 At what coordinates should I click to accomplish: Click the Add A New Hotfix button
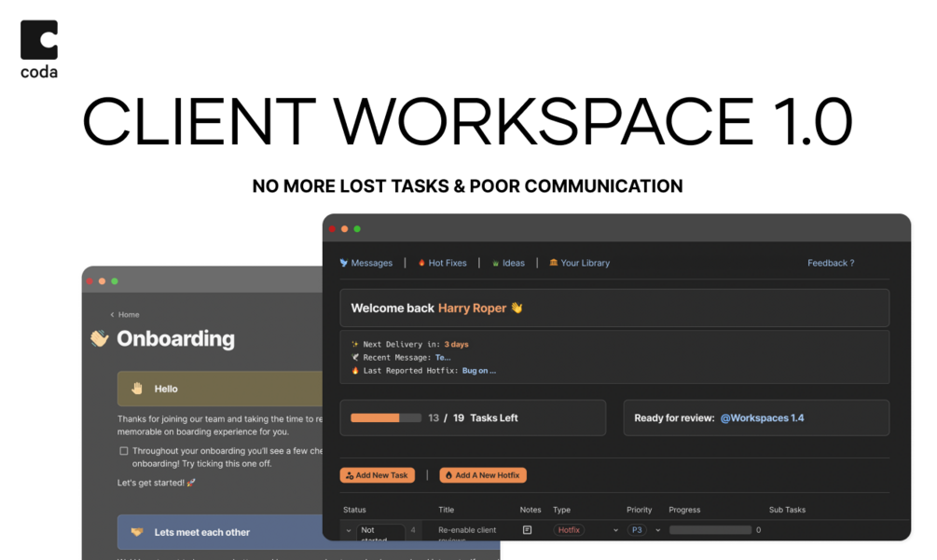point(483,475)
